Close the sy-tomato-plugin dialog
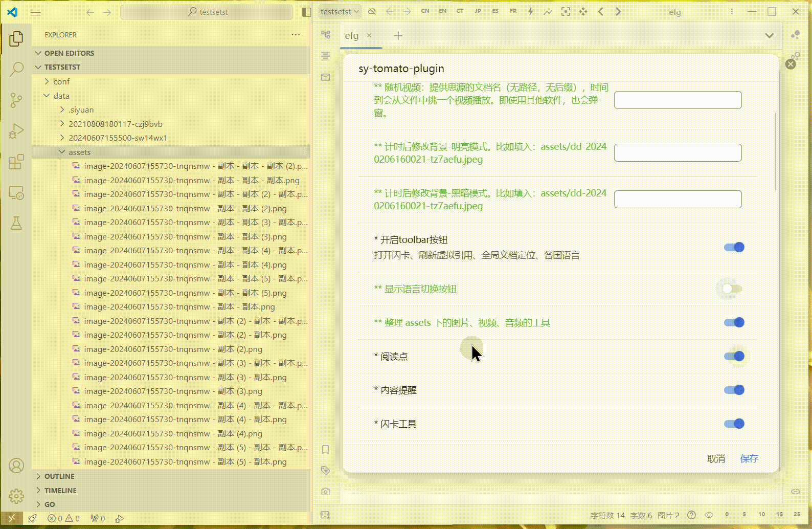 [x=791, y=64]
